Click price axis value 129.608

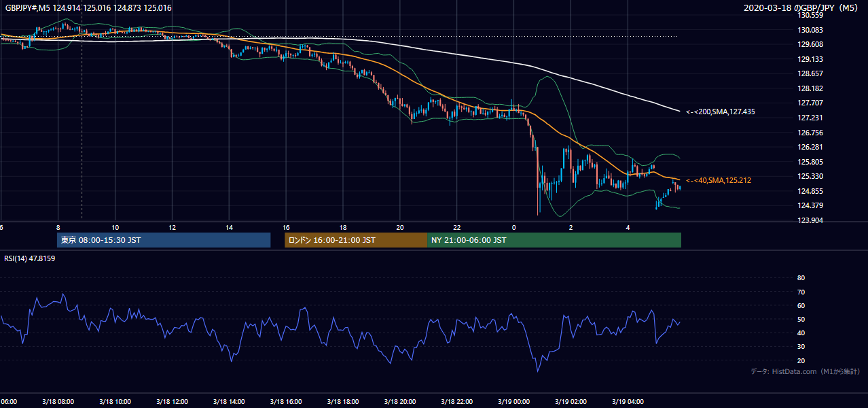click(810, 44)
